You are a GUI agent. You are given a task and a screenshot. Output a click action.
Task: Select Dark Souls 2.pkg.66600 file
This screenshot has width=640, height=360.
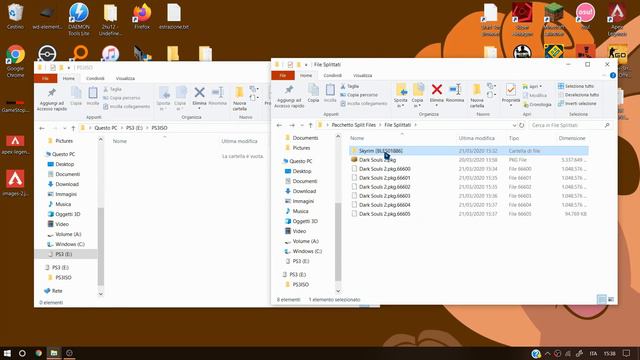pyautogui.click(x=469, y=169)
